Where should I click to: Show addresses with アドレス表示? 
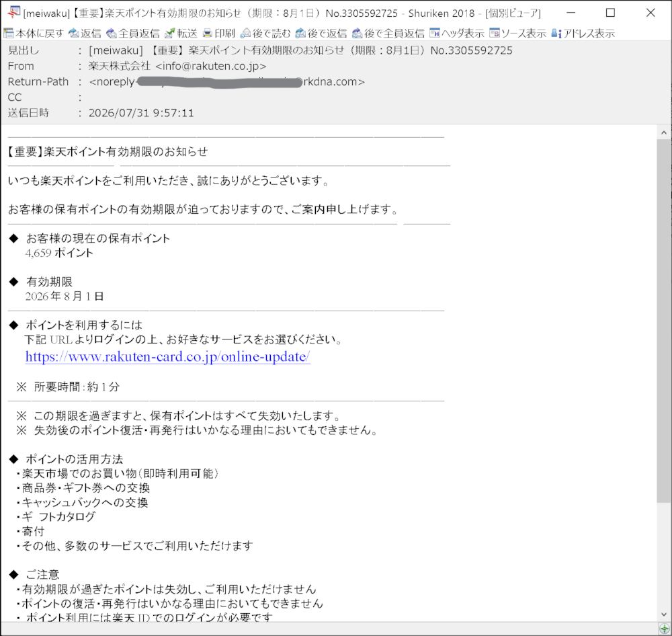(x=583, y=33)
